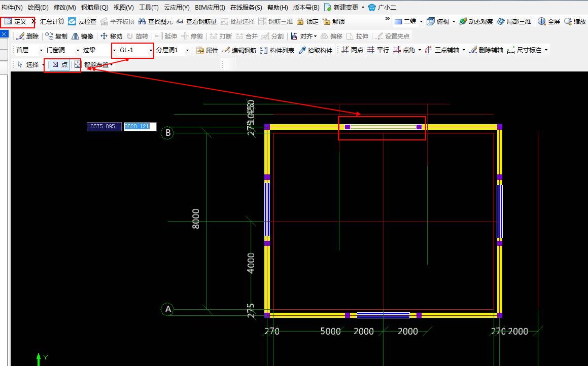Click 编辑钢筋 edit rebar
The width and height of the screenshot is (588, 366).
239,50
